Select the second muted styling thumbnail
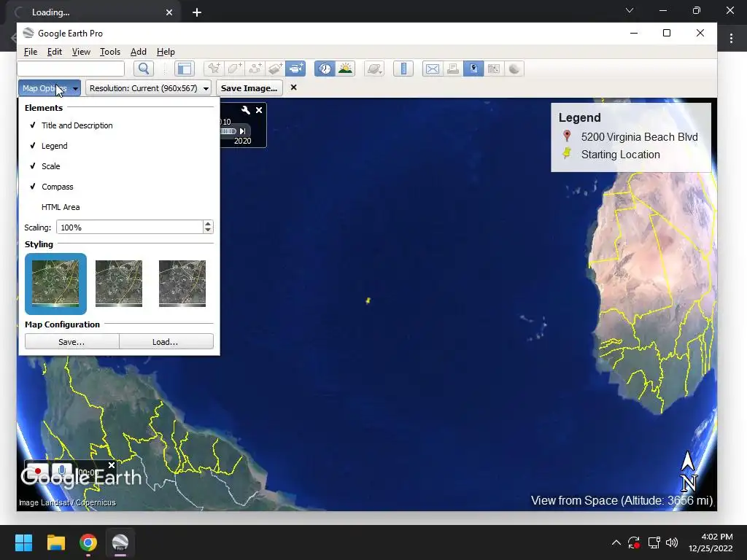Viewport: 747px width, 560px height. tap(119, 284)
